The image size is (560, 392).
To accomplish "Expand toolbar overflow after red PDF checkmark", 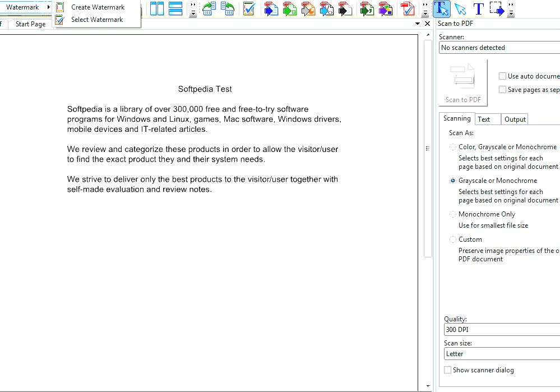I will click(425, 10).
